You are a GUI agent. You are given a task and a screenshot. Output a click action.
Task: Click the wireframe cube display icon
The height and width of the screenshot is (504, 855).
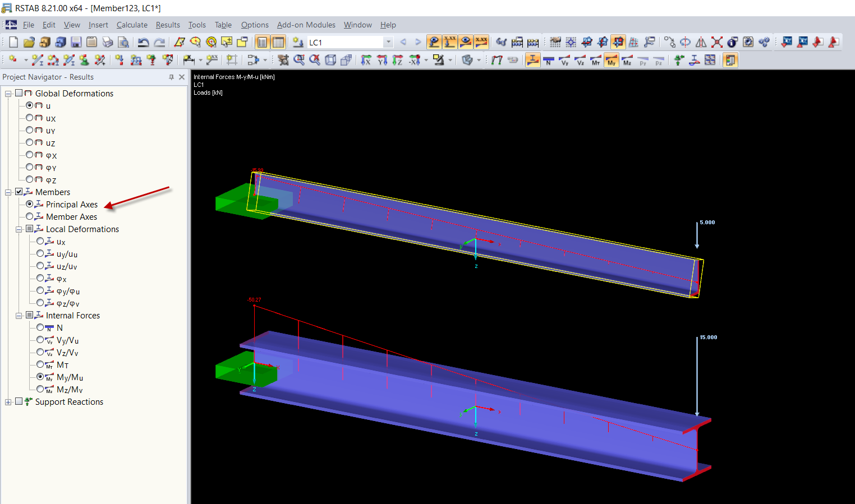click(x=330, y=60)
